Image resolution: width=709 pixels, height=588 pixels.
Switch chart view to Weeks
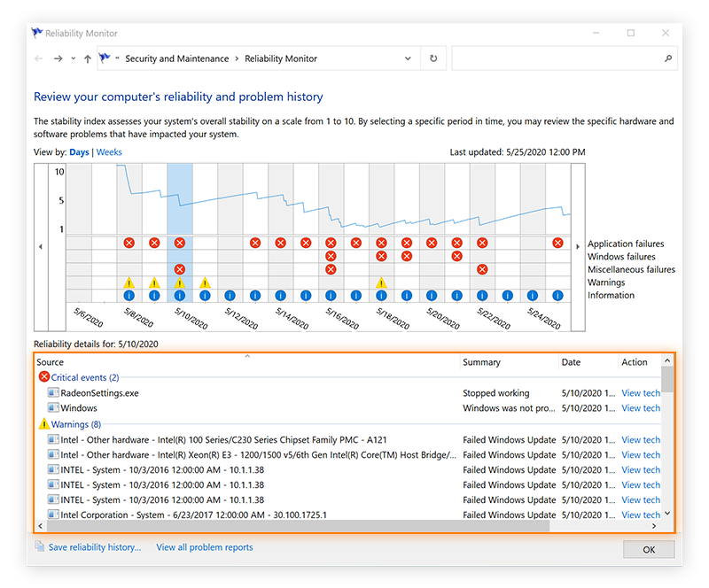click(109, 152)
